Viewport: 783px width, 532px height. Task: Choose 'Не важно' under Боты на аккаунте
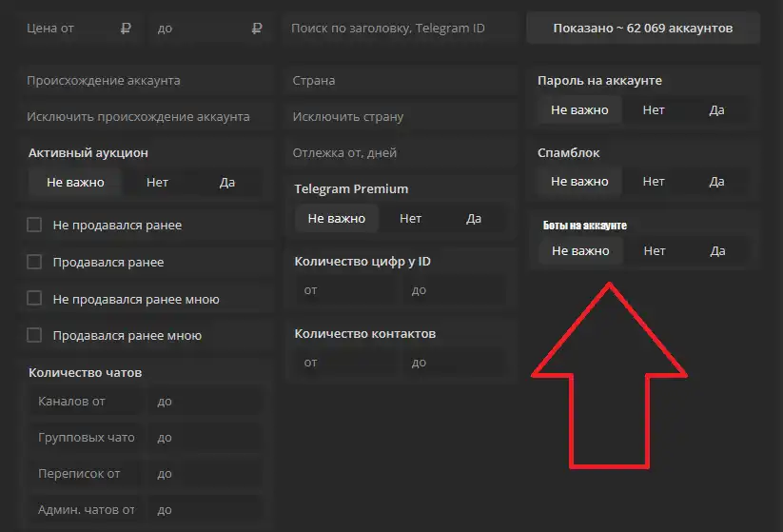pyautogui.click(x=580, y=250)
